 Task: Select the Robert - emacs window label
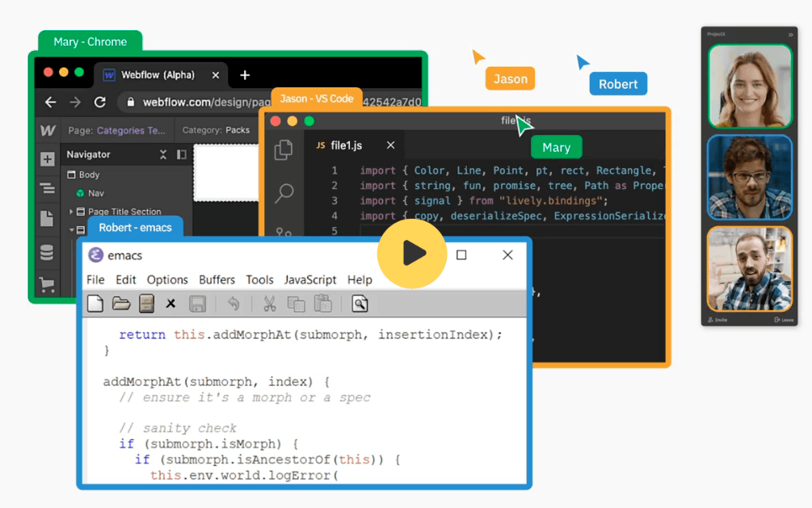click(135, 227)
